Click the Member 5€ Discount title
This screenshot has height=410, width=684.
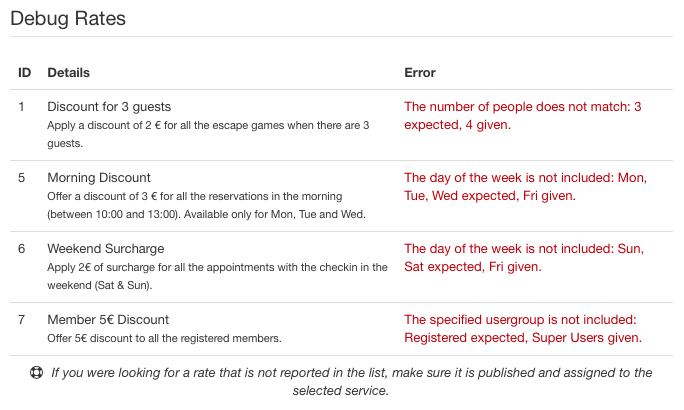108,320
